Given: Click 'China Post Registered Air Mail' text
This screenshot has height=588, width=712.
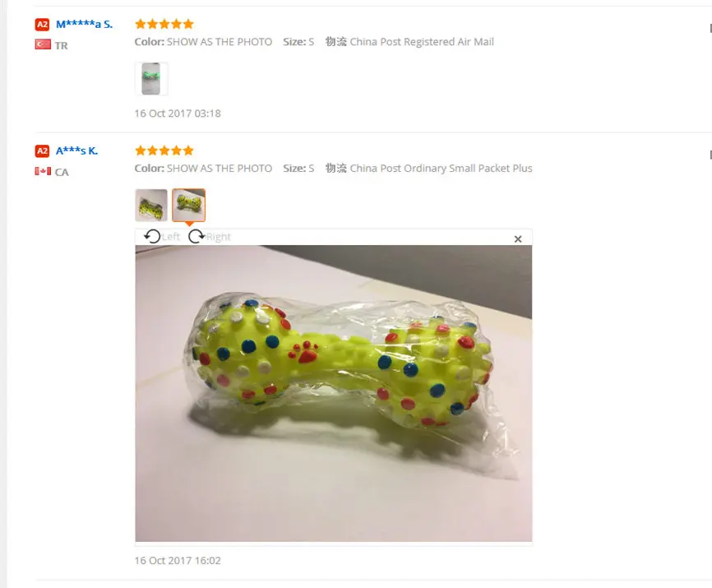Looking at the screenshot, I should coord(422,42).
